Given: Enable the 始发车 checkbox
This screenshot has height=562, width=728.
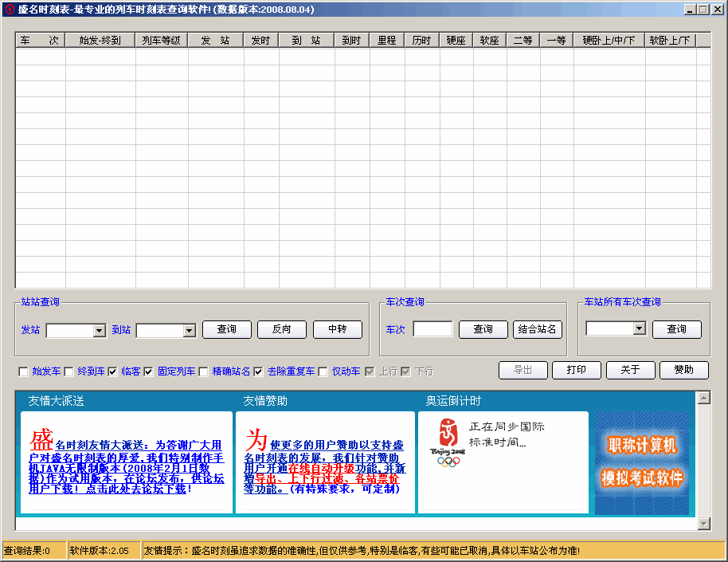Looking at the screenshot, I should (x=23, y=371).
